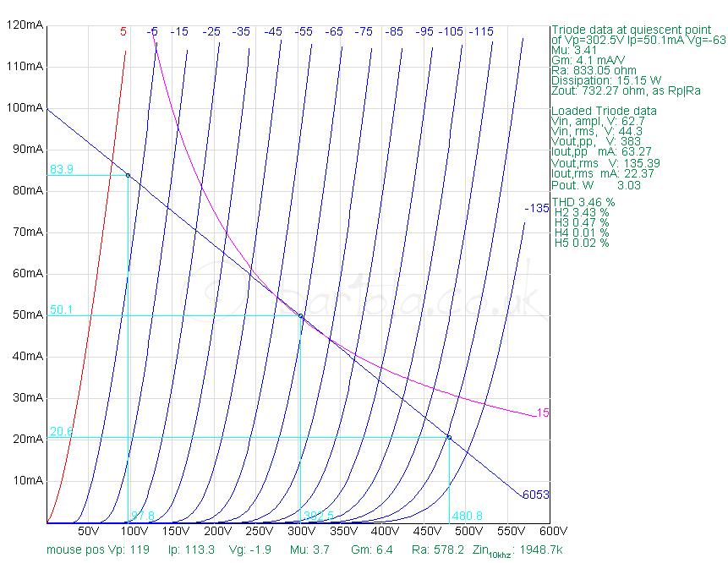Click the -55 grid voltage curve label
Screen dimensions: 728x563
(x=304, y=31)
